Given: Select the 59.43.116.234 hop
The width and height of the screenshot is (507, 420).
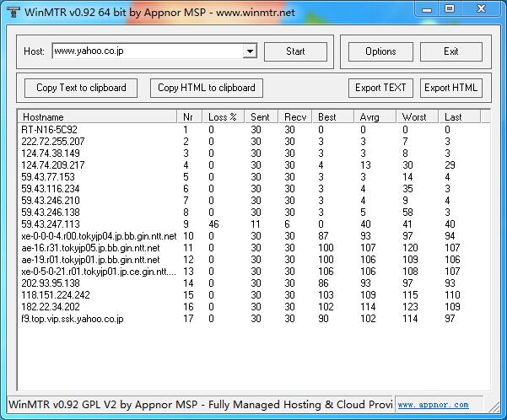Looking at the screenshot, I should point(254,189).
